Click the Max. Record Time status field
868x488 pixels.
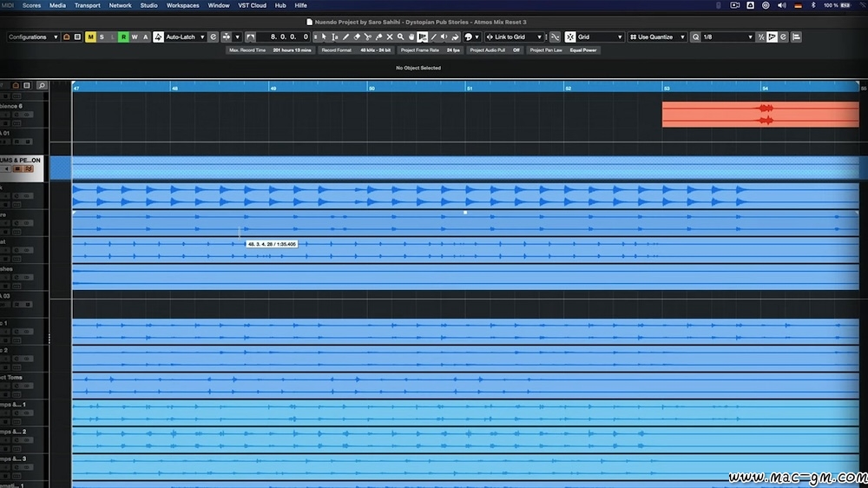tap(270, 50)
